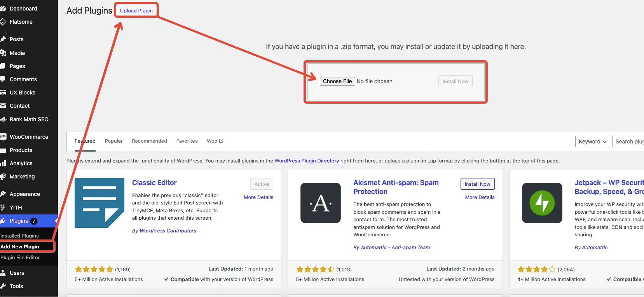The height and width of the screenshot is (297, 644).
Task: Open Installed Plugins submenu item
Action: click(x=19, y=236)
